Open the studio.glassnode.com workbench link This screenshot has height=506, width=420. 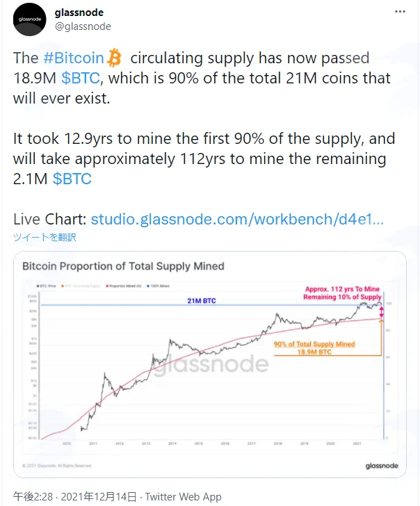[237, 219]
